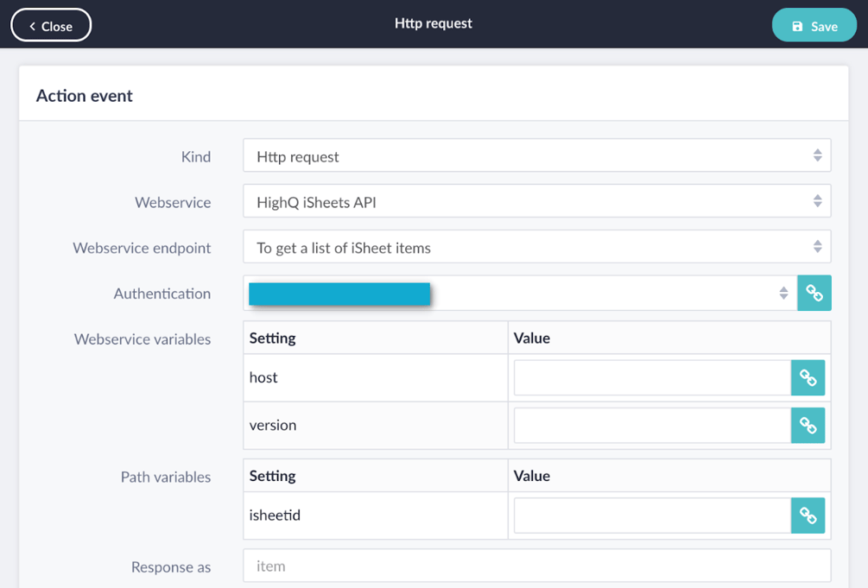Click the save disk icon inside the Save button
The image size is (868, 588).
pyautogui.click(x=798, y=25)
